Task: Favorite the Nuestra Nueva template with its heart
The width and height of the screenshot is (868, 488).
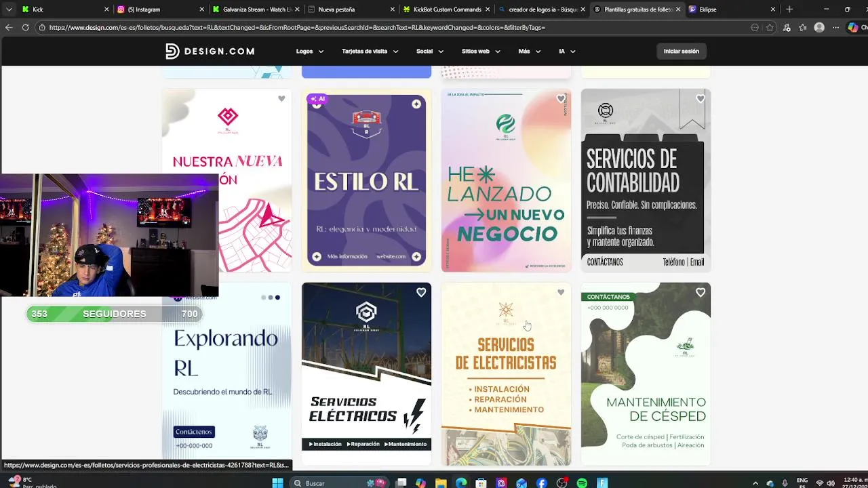Action: (281, 99)
